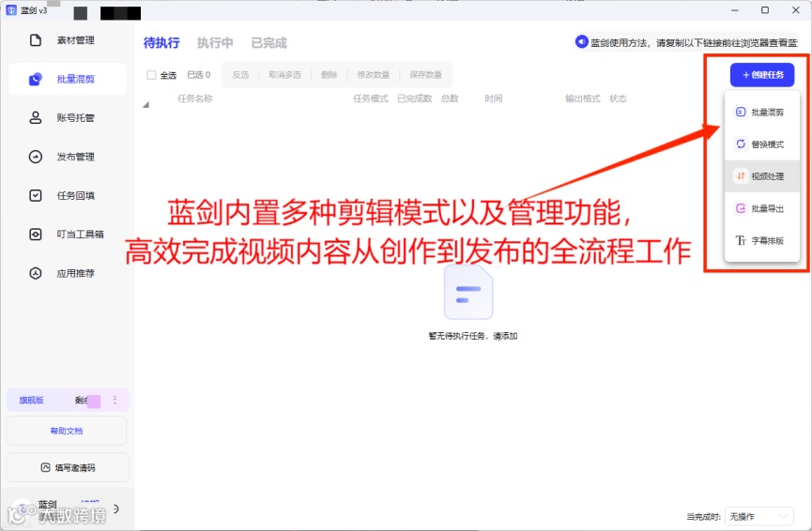The image size is (812, 531).
Task: Check the 全选 select-all checkbox
Action: pyautogui.click(x=152, y=75)
